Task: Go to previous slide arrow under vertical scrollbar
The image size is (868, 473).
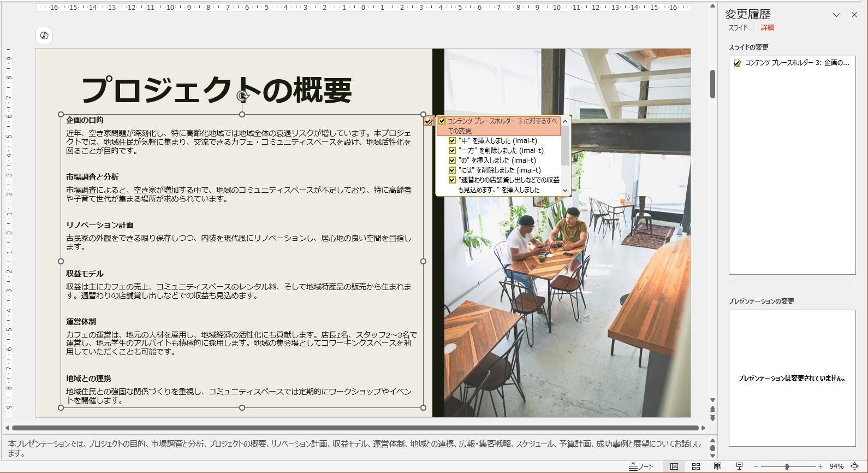Action: (x=712, y=409)
